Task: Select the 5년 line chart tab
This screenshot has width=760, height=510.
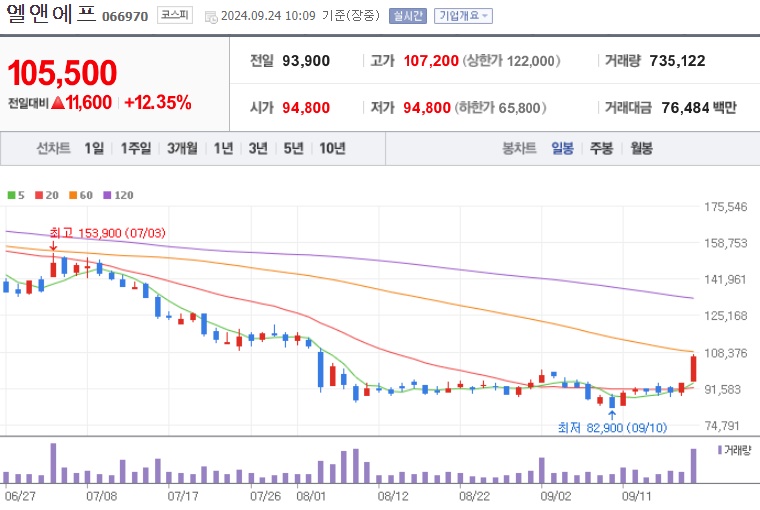Action: pos(293,148)
